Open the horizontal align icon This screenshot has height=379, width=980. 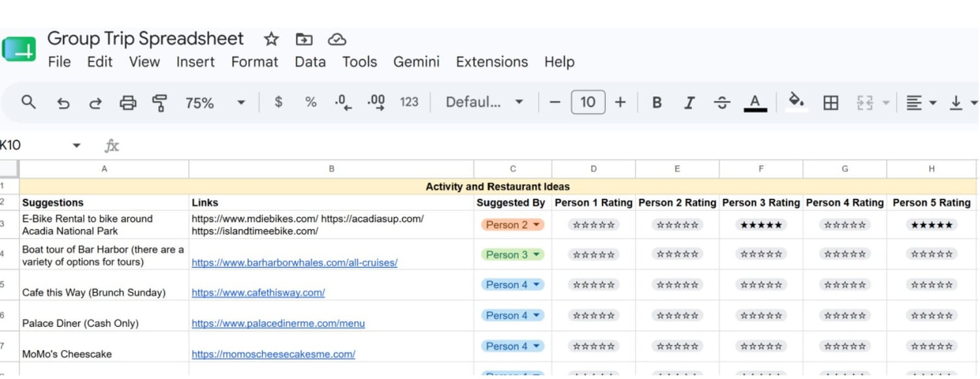click(914, 103)
